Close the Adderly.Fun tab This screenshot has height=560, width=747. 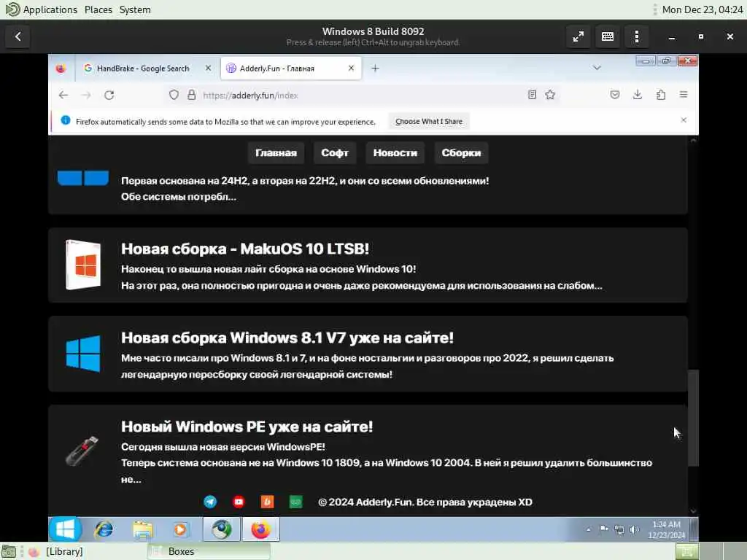[351, 68]
